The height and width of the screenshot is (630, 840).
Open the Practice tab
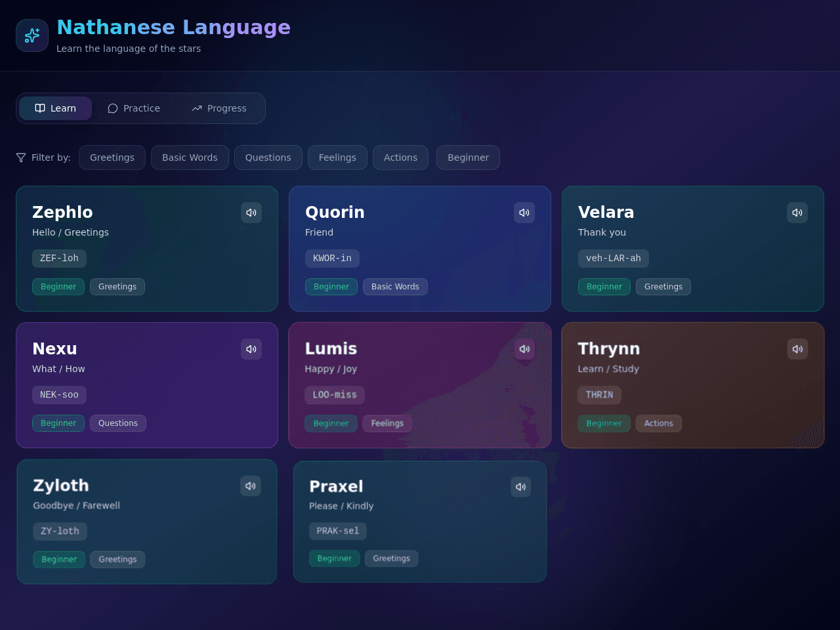click(134, 108)
